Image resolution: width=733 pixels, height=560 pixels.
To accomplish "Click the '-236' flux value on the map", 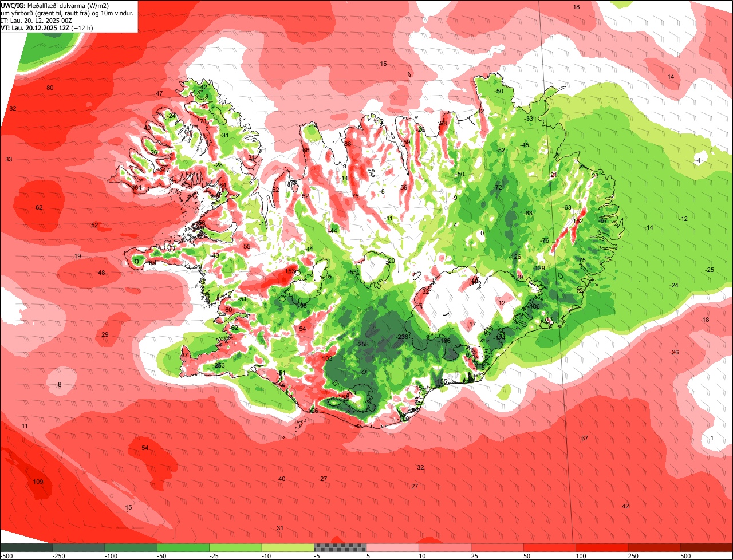I will point(402,337).
